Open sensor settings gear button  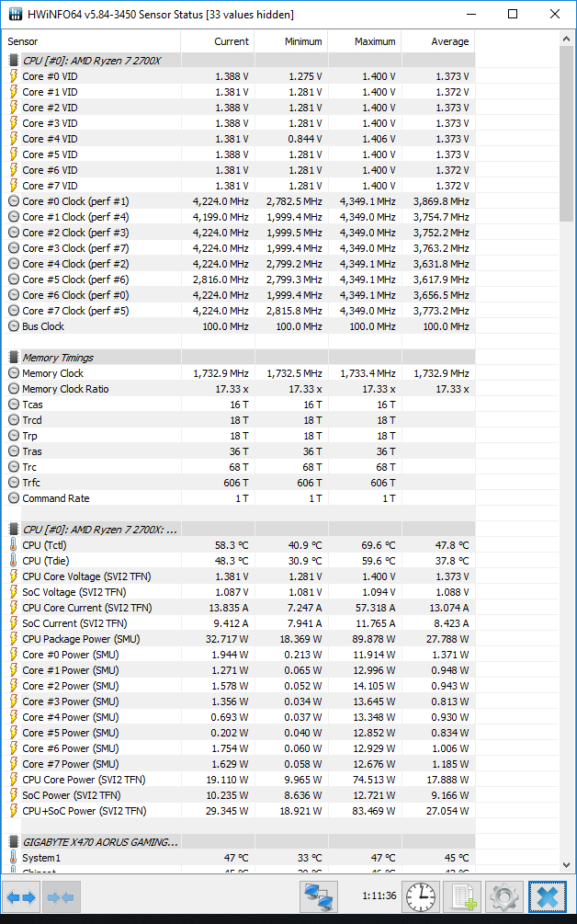pyautogui.click(x=504, y=895)
